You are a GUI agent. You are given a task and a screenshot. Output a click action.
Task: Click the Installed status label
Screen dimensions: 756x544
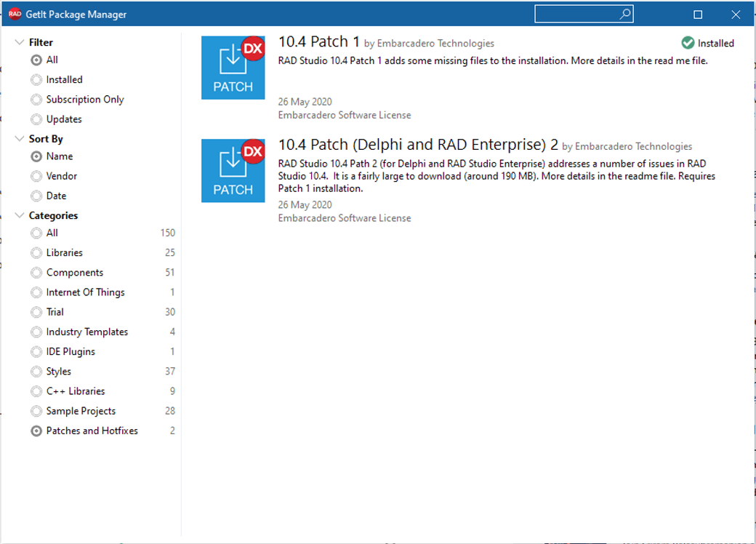click(715, 43)
